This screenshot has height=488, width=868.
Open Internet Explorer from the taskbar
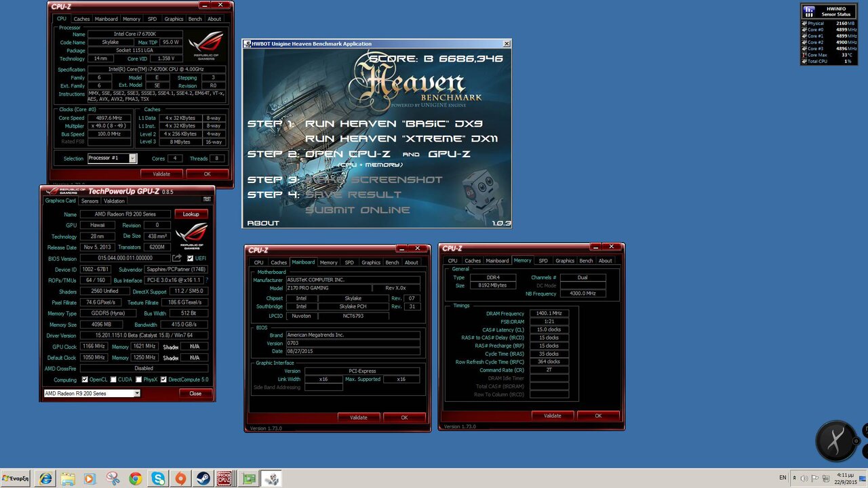click(x=45, y=479)
